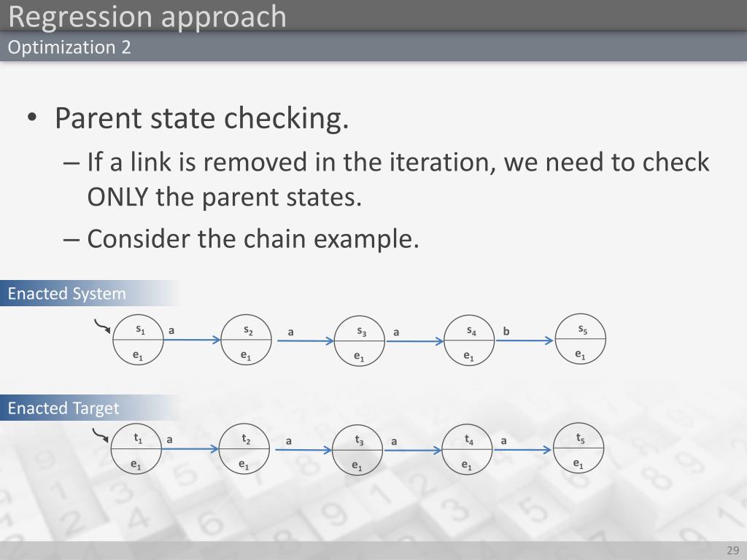Click the initial-state arrow pointing to t1
This screenshot has height=560, width=747.
(101, 435)
